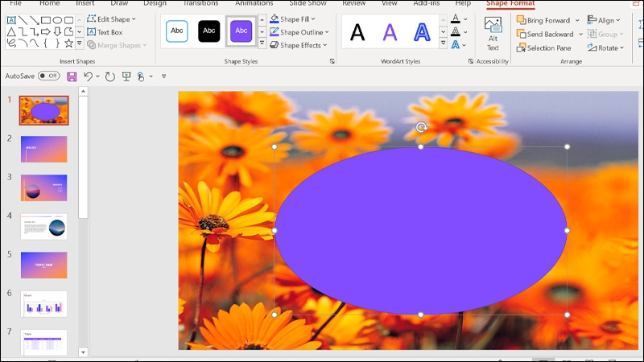Open the Rotate dropdown
The image size is (644, 362).
606,48
